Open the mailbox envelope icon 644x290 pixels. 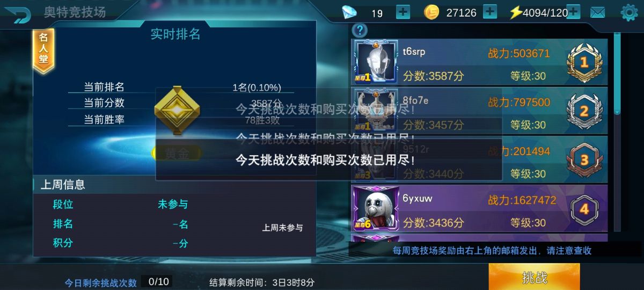click(597, 12)
